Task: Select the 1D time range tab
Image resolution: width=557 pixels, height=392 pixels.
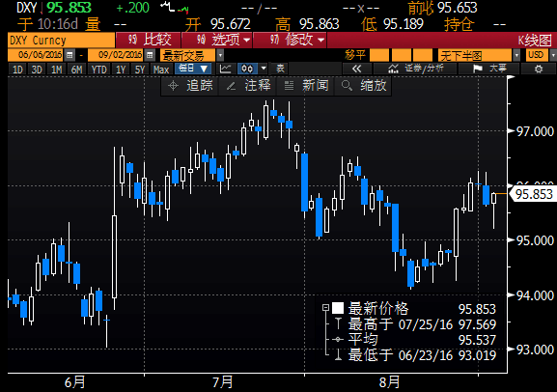Action: tap(17, 70)
